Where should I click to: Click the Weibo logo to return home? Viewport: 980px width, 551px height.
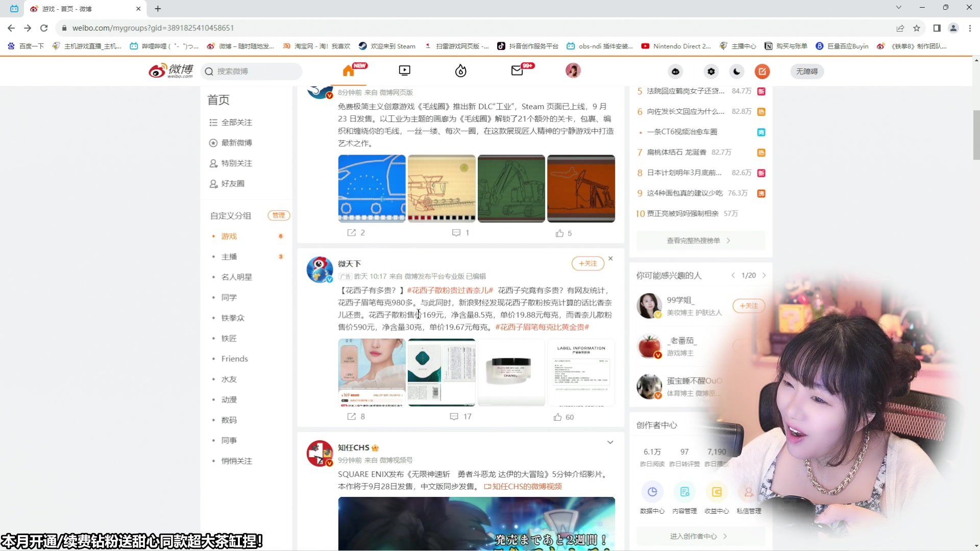click(x=170, y=70)
